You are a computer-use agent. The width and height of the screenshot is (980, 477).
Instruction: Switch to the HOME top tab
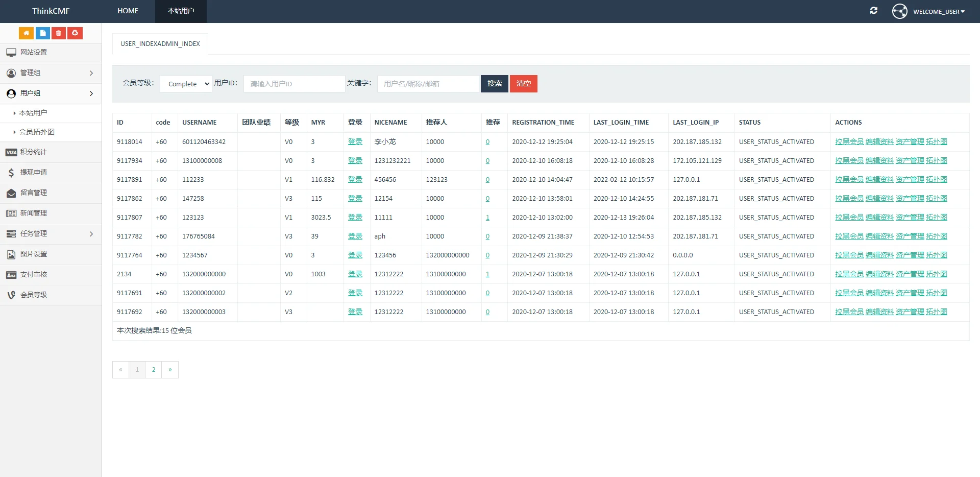tap(128, 11)
